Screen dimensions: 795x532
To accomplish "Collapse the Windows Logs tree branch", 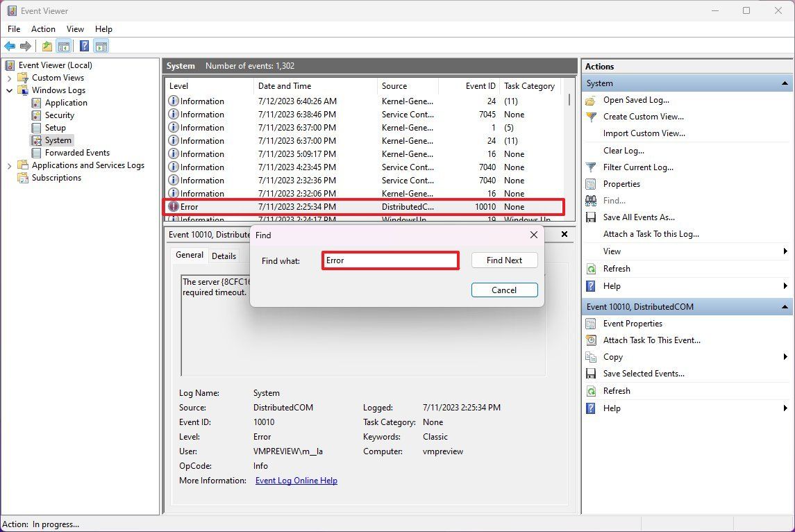I will click(10, 90).
